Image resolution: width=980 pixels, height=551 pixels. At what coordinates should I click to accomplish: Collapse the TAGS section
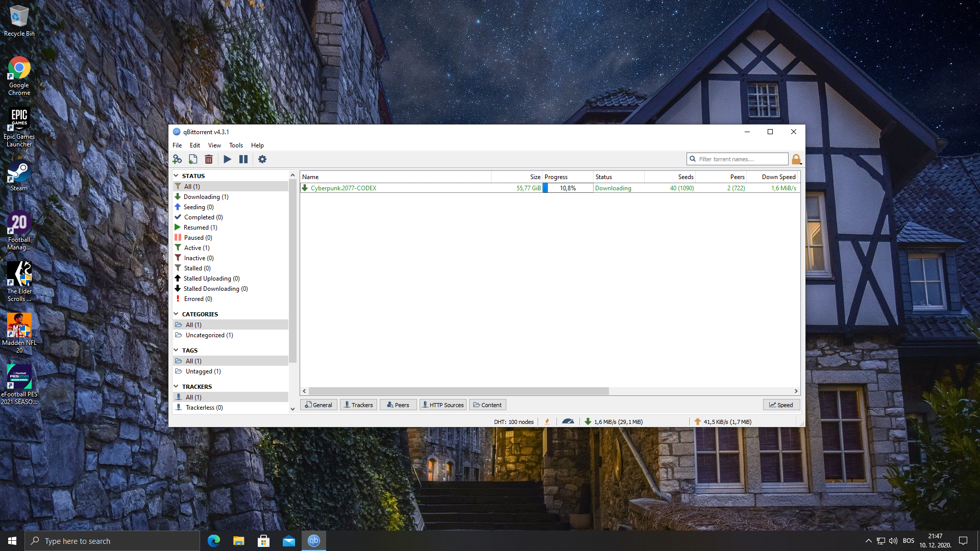tap(176, 350)
